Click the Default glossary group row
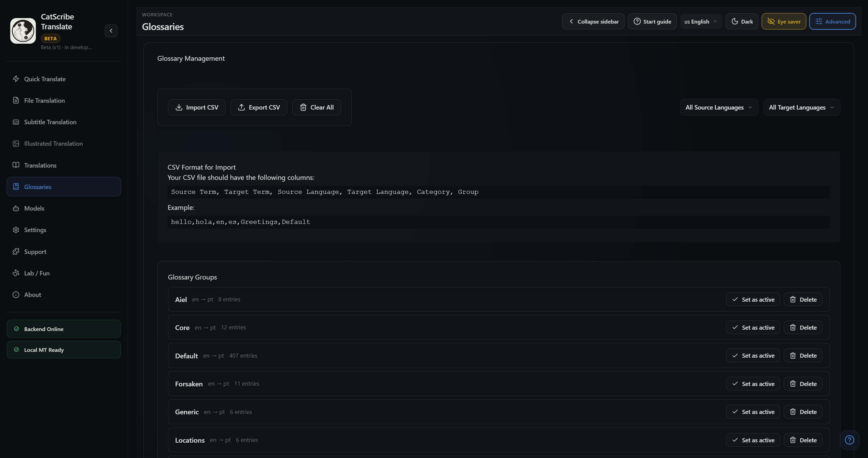868x458 pixels. tap(410, 356)
